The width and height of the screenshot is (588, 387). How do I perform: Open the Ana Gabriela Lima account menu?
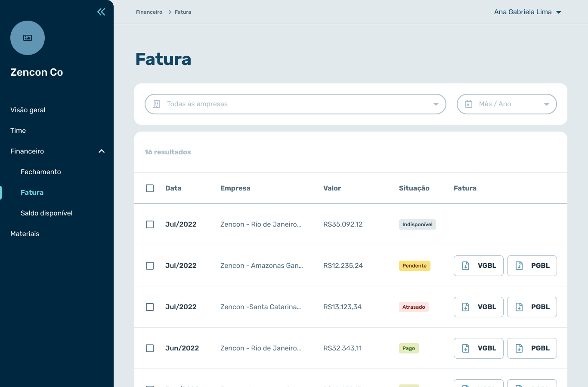[x=527, y=12]
